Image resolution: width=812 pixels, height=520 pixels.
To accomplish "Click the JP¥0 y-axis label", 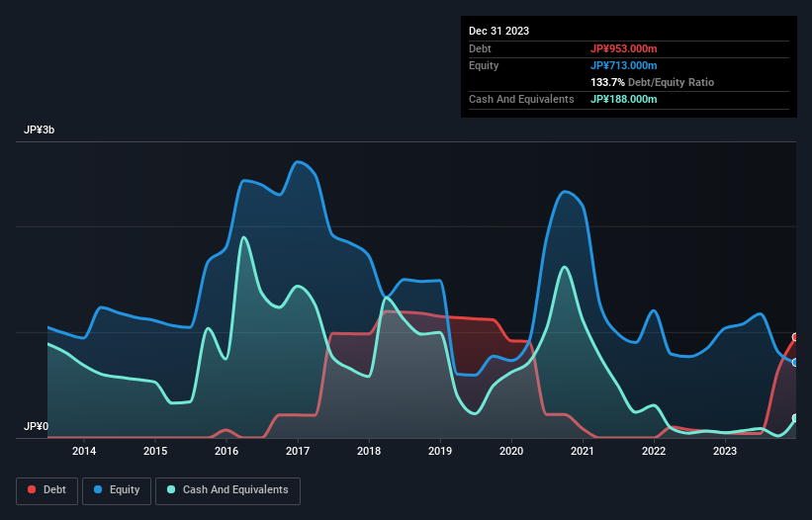I will 36,426.
